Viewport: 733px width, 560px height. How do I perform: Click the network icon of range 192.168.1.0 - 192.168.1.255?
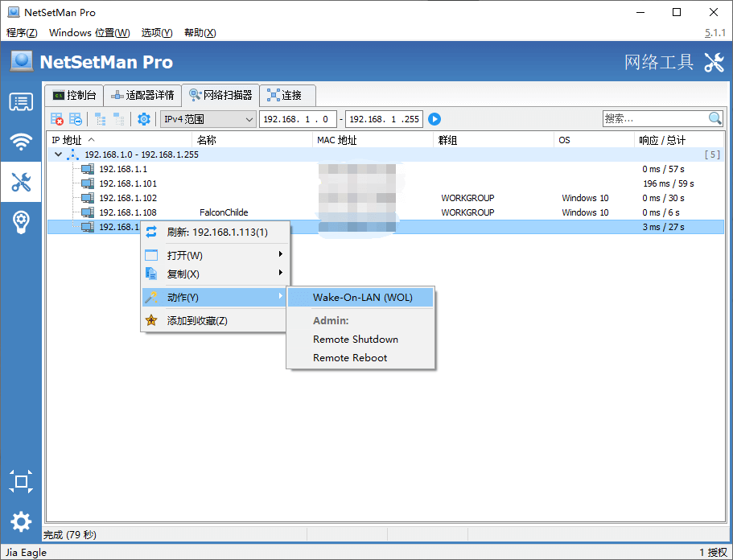pyautogui.click(x=72, y=154)
